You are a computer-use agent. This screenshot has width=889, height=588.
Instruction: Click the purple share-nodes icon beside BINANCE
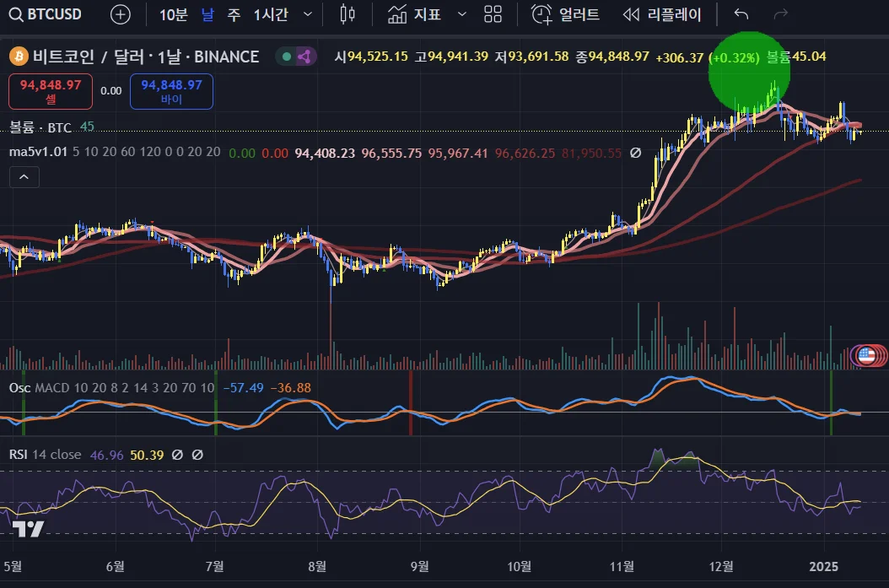coord(304,57)
